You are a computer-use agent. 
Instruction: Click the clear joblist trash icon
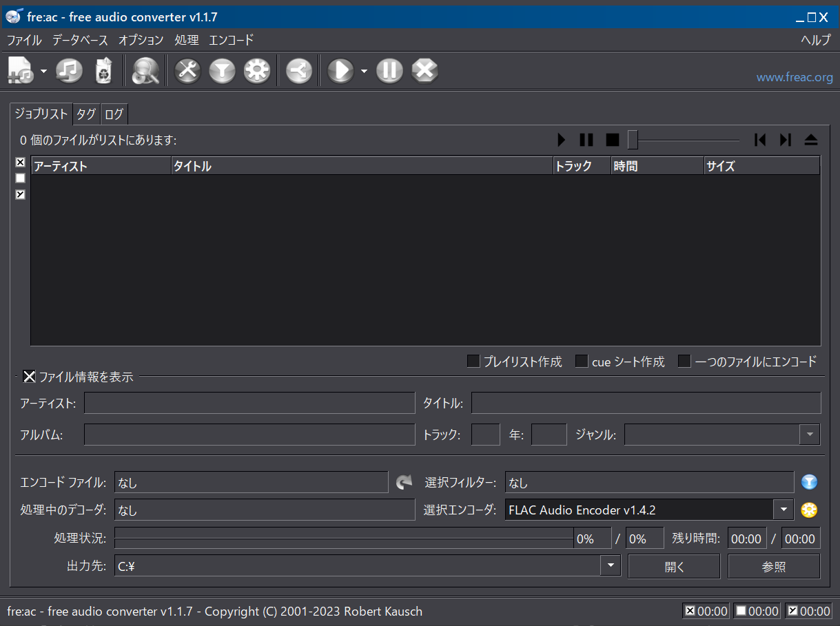pyautogui.click(x=103, y=71)
